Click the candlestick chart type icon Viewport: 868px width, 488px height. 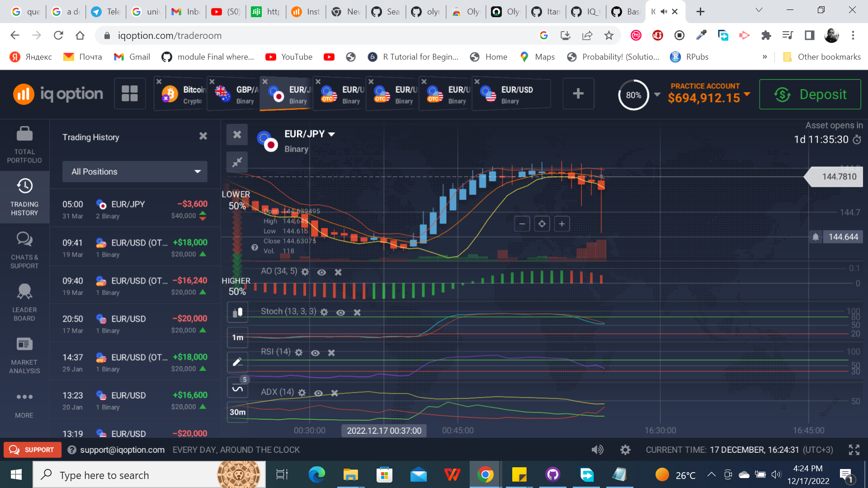[x=237, y=312]
